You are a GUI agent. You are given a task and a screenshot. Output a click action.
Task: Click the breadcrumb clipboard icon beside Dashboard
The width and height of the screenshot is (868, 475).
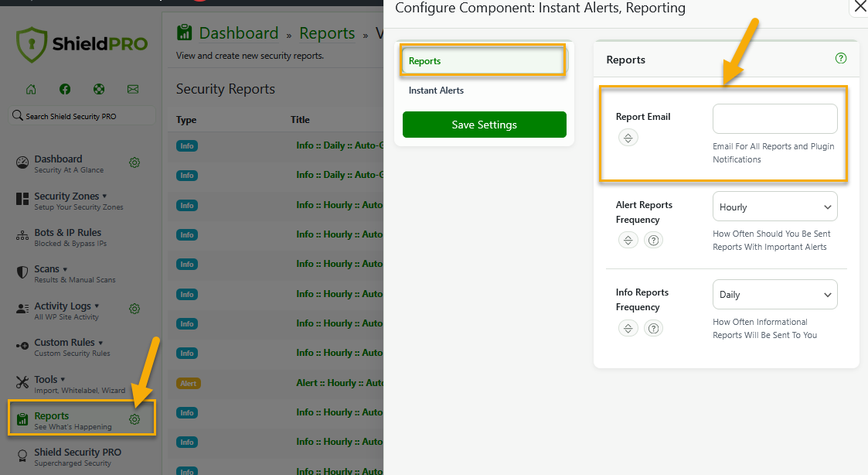pyautogui.click(x=184, y=32)
